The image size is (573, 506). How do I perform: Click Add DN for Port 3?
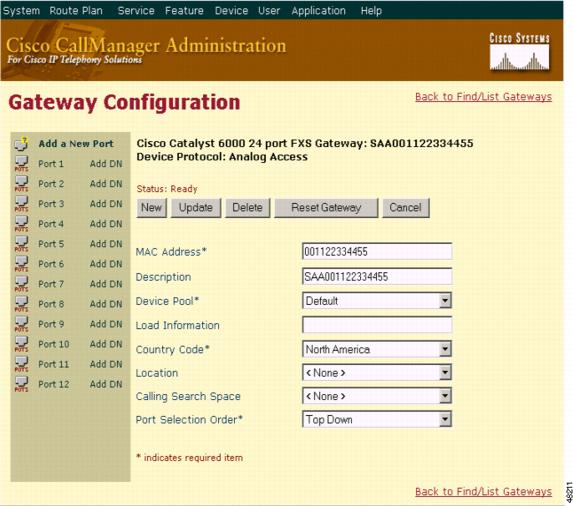106,204
